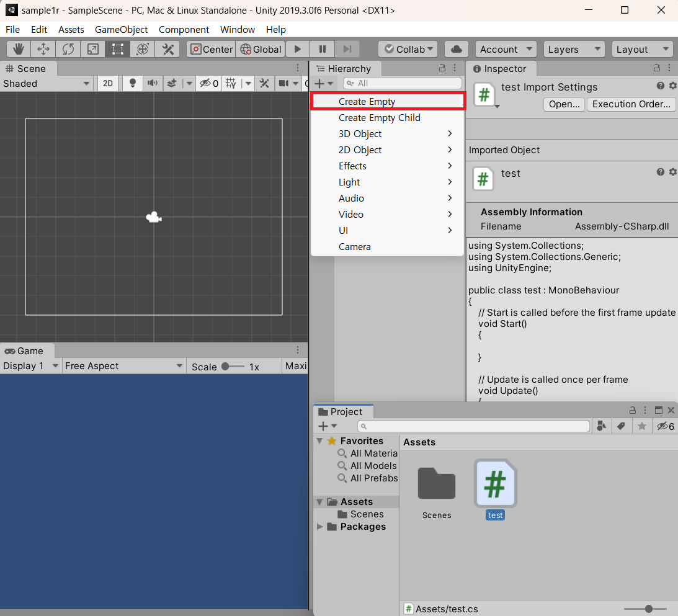Select the Move tool
The height and width of the screenshot is (616, 678).
click(x=43, y=49)
